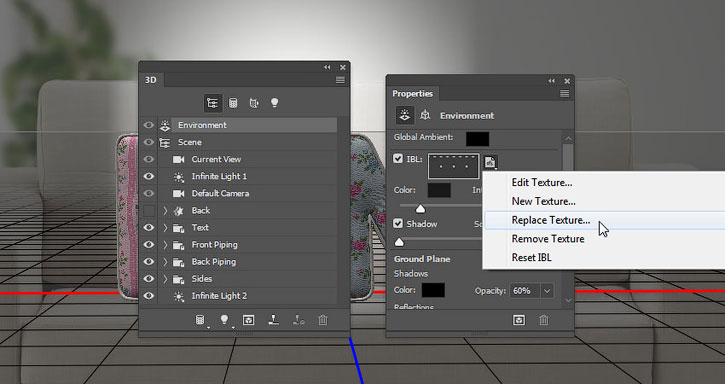The height and width of the screenshot is (384, 725).
Task: Open the Properties panel menu
Action: coord(565,94)
